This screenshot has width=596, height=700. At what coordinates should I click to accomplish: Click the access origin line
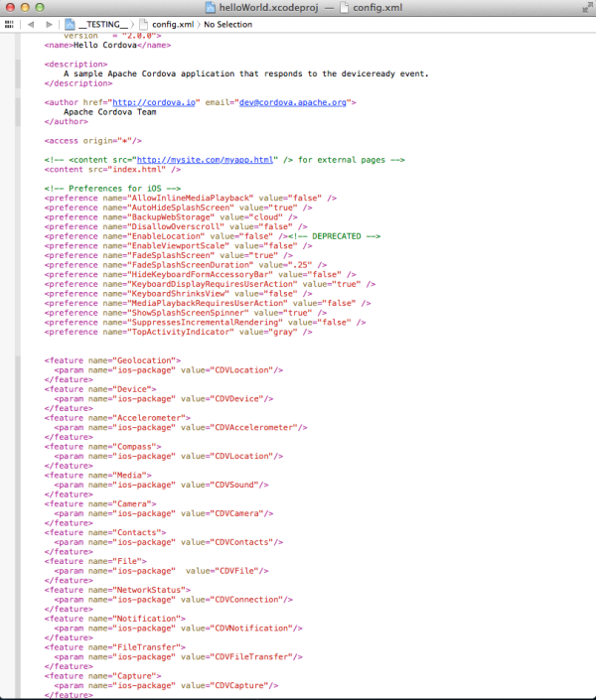tap(93, 141)
